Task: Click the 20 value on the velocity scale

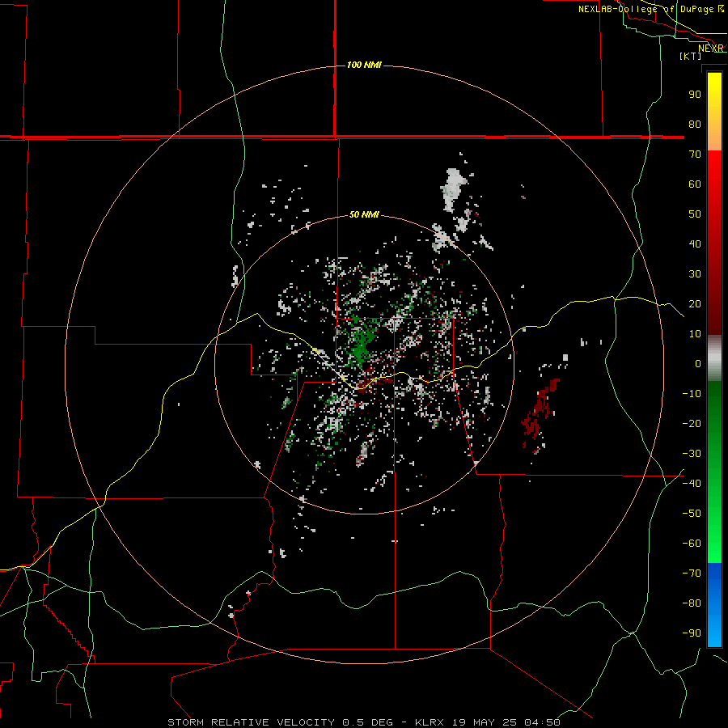Action: click(695, 304)
